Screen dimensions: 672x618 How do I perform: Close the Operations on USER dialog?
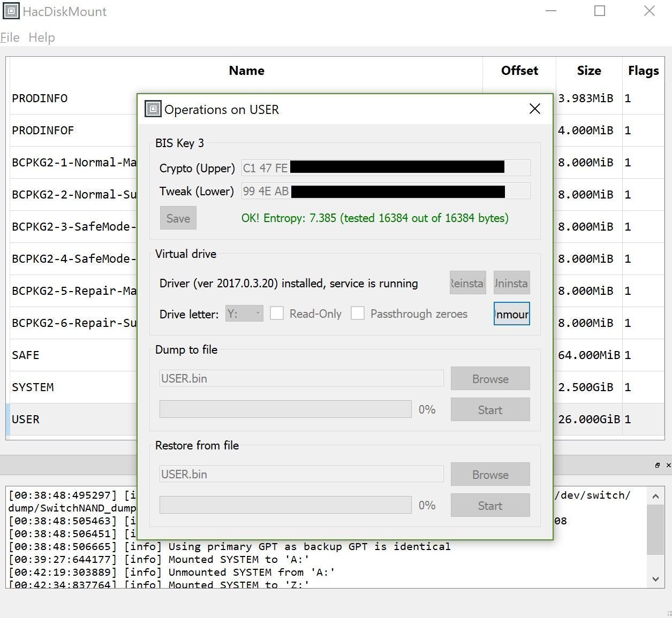pos(534,109)
